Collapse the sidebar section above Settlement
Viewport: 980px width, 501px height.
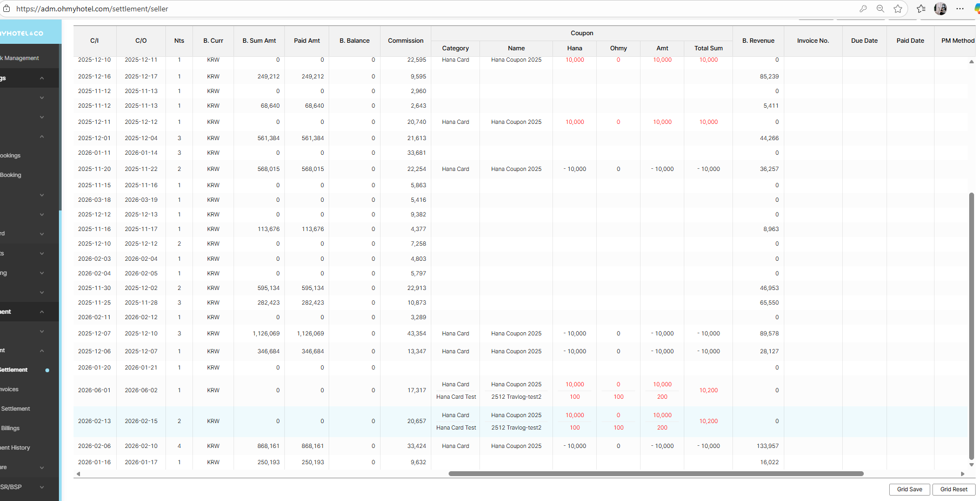tap(42, 351)
